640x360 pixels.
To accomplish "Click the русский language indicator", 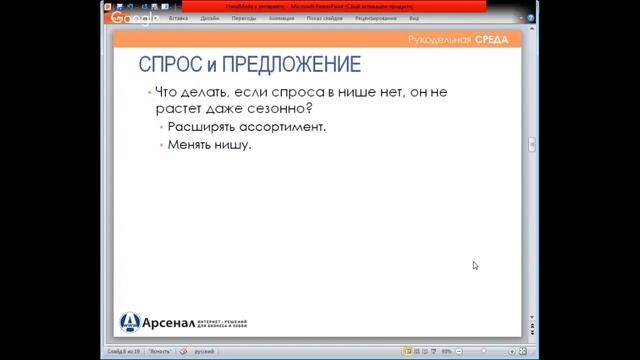I will (x=204, y=351).
